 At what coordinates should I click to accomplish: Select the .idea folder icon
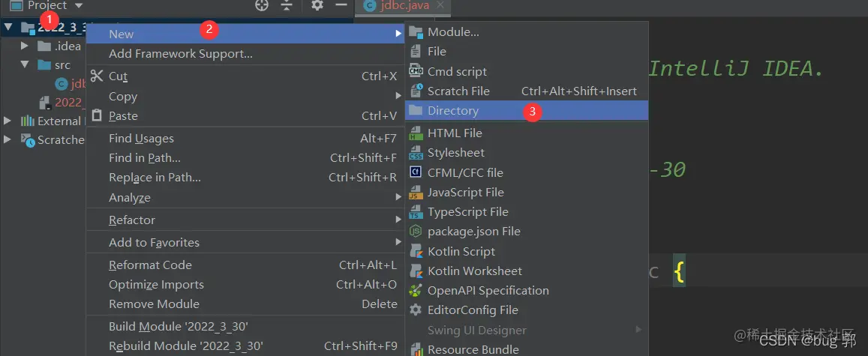[44, 46]
